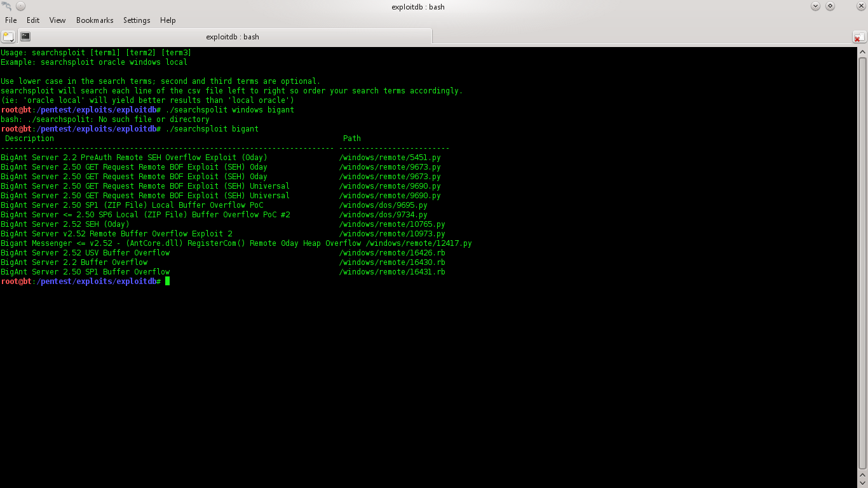
Task: Close the tab using the red X icon
Action: click(x=859, y=37)
